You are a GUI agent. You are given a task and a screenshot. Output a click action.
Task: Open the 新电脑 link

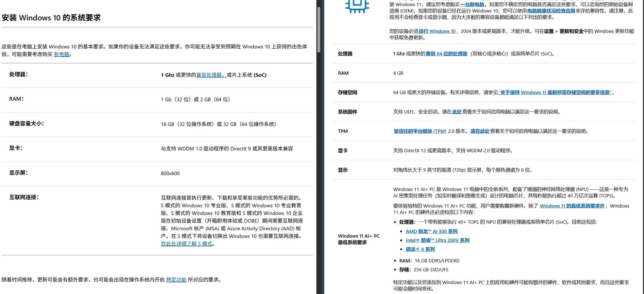pyautogui.click(x=62, y=54)
